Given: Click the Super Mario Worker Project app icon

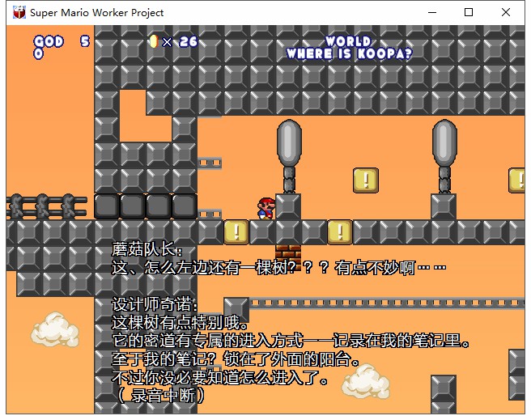Looking at the screenshot, I should (x=19, y=12).
